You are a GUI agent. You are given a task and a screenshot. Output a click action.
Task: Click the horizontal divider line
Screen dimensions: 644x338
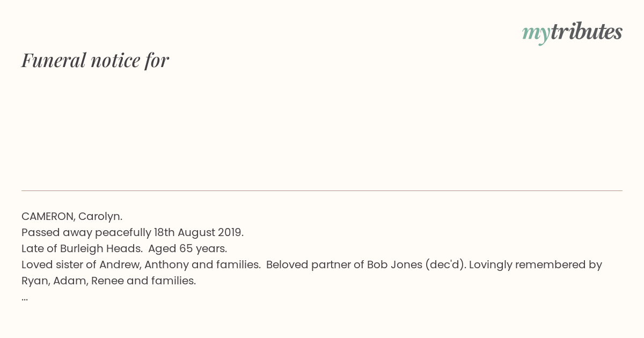[322, 190]
